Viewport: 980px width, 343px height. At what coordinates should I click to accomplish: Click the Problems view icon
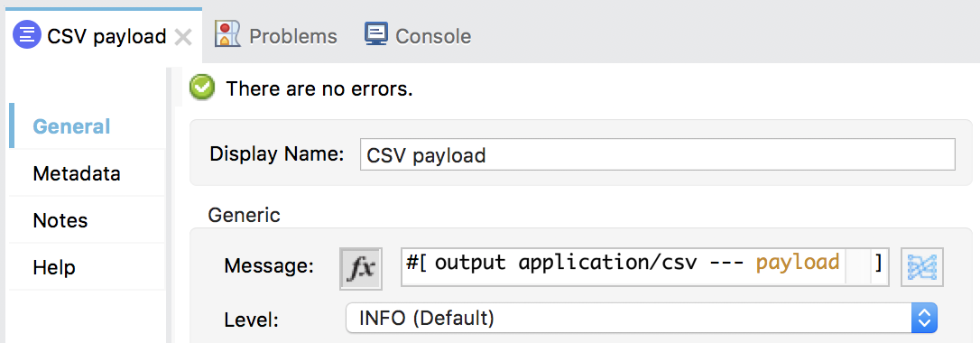(227, 33)
